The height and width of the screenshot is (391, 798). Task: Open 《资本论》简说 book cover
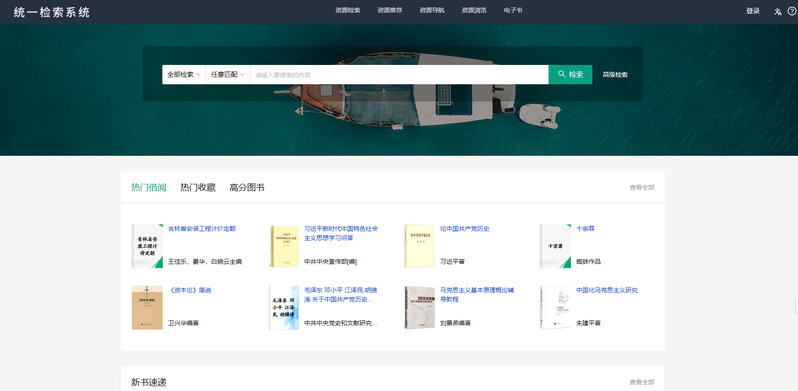(147, 308)
